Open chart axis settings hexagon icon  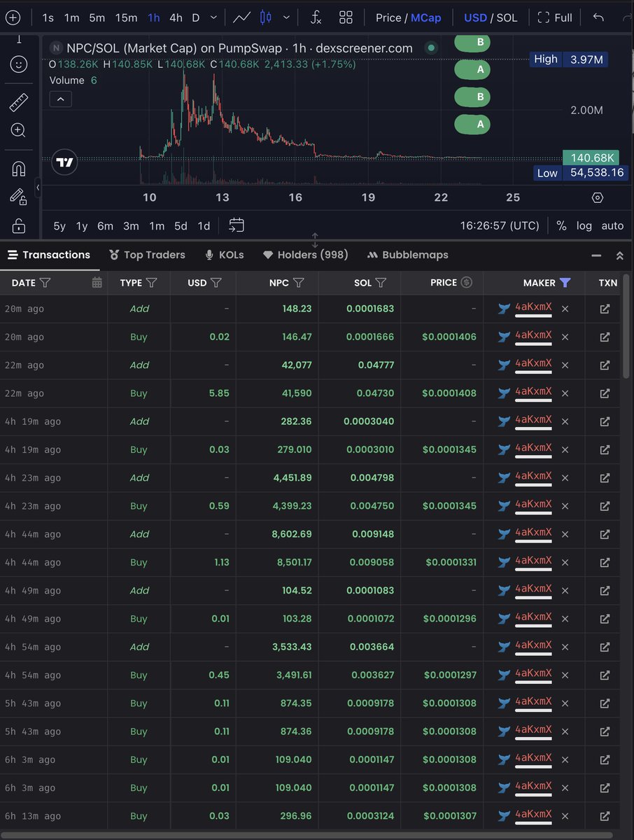click(x=598, y=197)
